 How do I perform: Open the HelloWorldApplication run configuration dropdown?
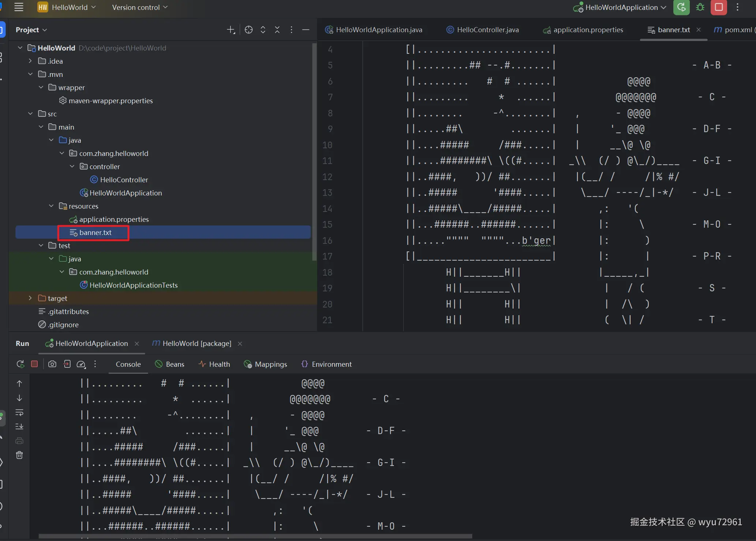(620, 7)
